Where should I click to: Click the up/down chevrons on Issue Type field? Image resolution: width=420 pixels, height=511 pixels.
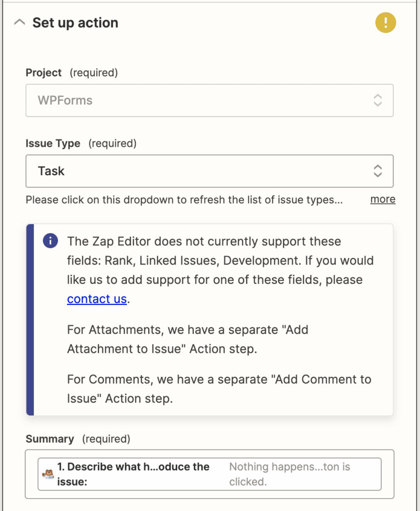click(379, 171)
